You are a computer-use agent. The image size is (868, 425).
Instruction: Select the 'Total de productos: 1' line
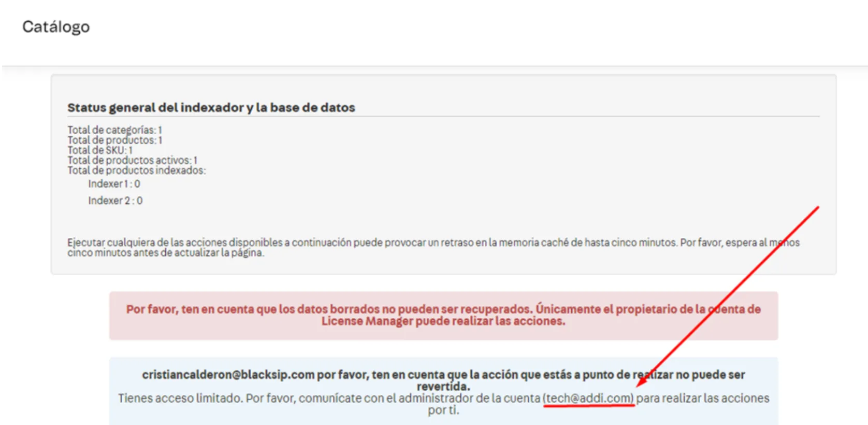(114, 140)
